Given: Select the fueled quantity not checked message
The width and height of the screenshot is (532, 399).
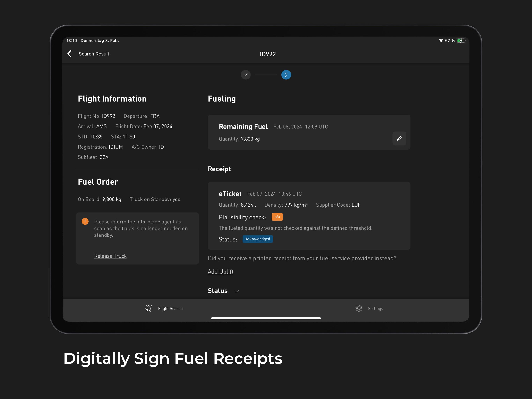Looking at the screenshot, I should [296, 228].
